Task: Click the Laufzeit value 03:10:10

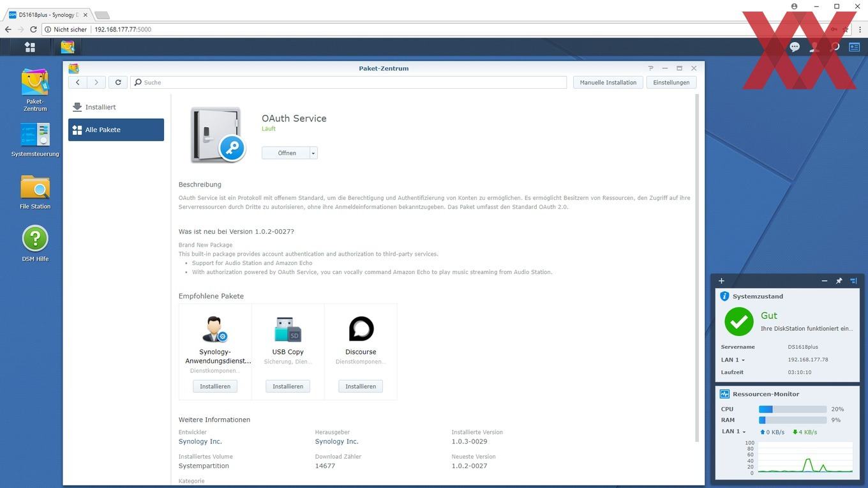Action: [800, 372]
